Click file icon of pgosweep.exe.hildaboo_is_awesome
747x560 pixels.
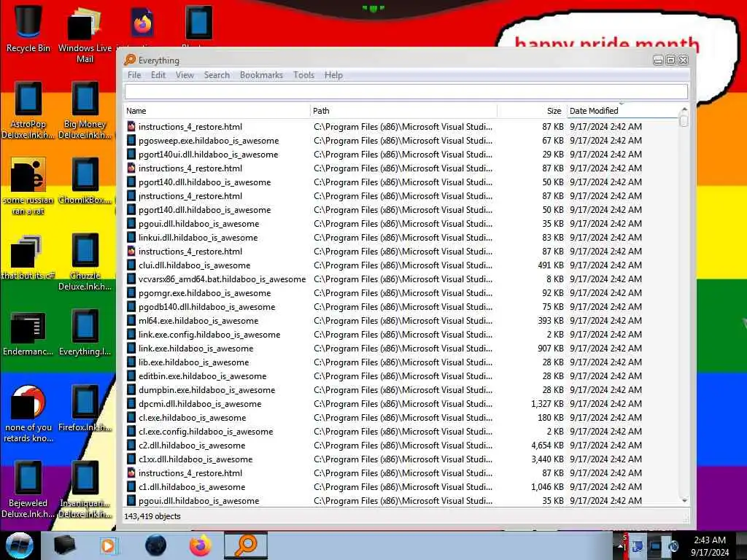point(131,141)
